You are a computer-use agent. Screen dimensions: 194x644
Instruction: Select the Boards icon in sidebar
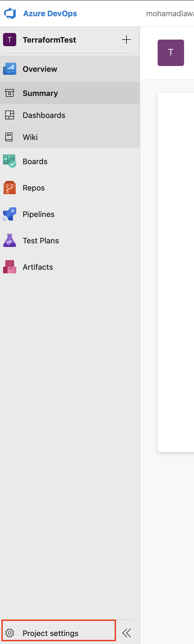tap(10, 161)
